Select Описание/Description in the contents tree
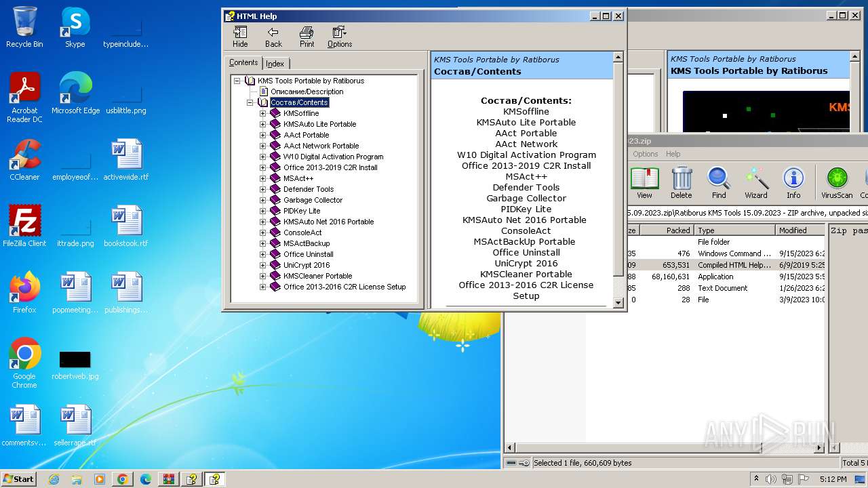Viewport: 868px width, 488px height. click(x=307, y=91)
